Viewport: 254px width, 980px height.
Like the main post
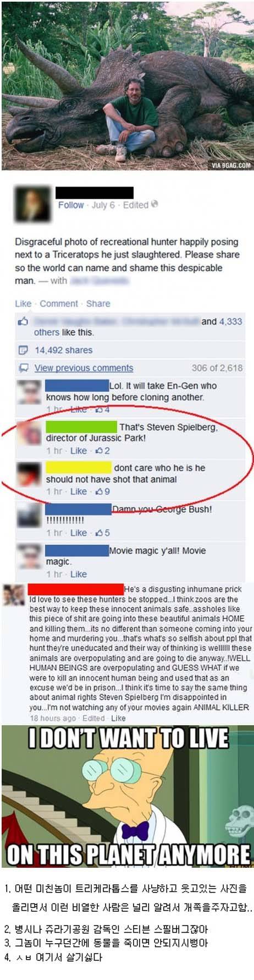coord(23,303)
